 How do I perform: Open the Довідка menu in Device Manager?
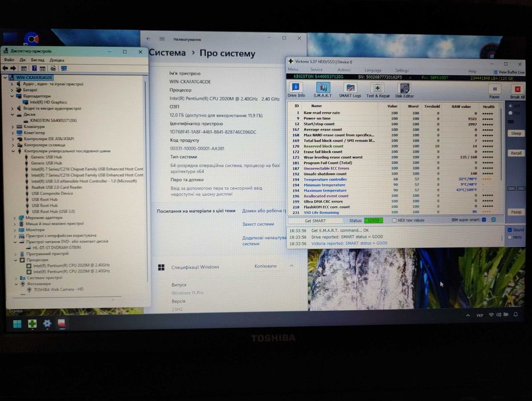pyautogui.click(x=57, y=60)
